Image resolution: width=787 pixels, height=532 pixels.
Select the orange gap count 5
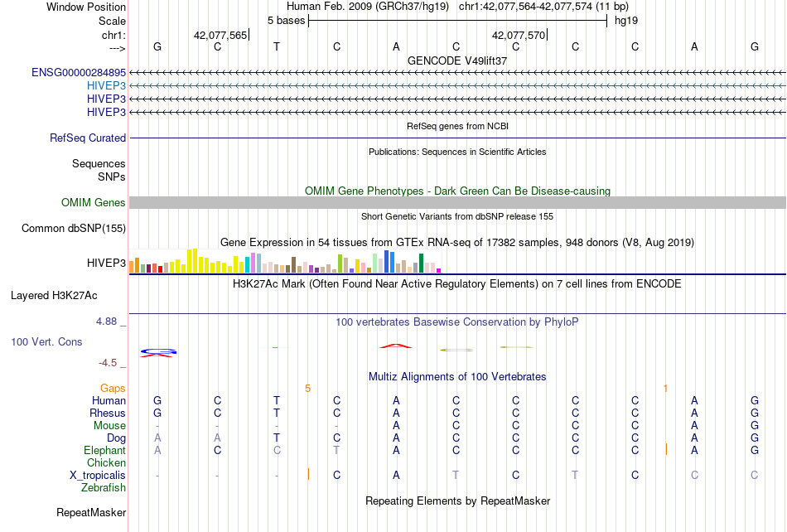(307, 388)
